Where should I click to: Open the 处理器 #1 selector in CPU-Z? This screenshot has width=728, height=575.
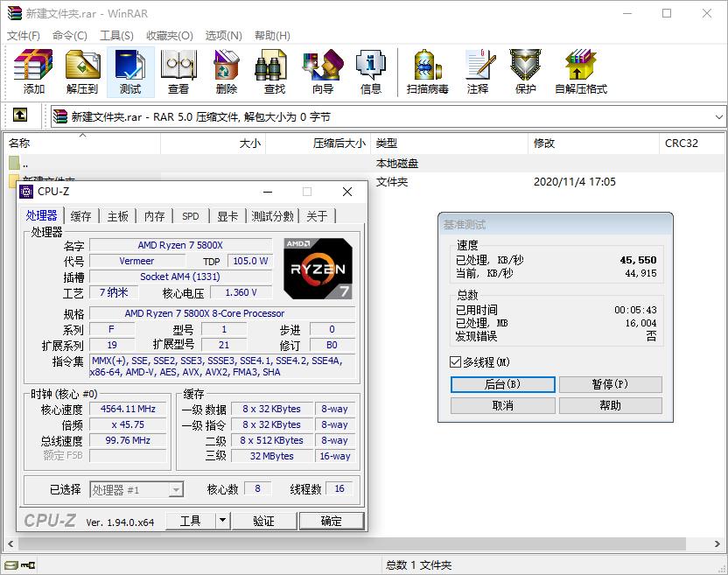pos(175,489)
